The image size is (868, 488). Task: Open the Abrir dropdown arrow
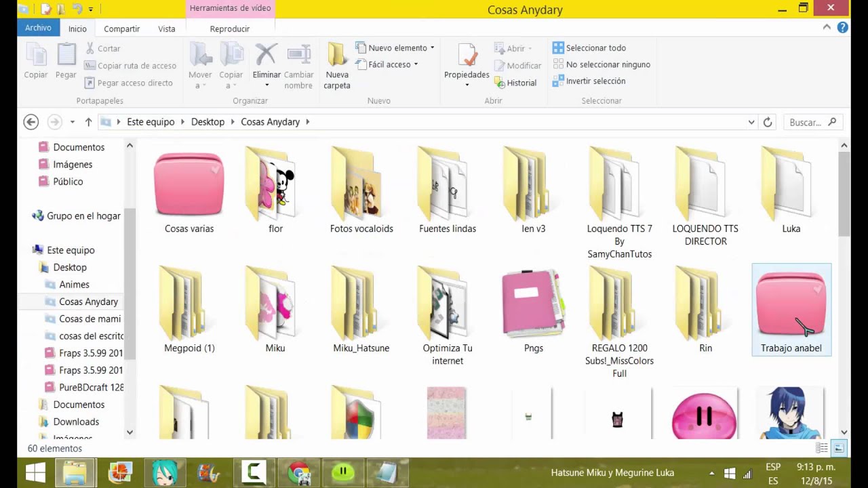point(530,49)
